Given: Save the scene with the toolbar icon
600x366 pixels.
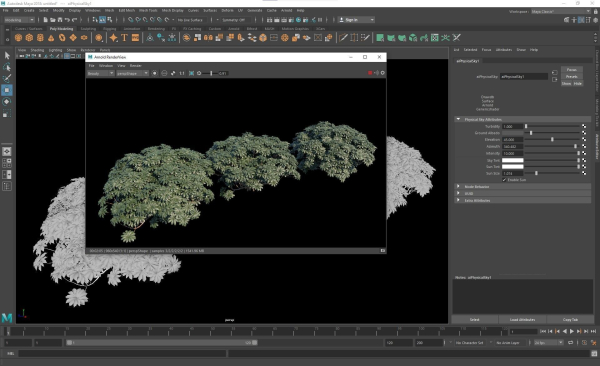Looking at the screenshot, I should tap(60, 20).
